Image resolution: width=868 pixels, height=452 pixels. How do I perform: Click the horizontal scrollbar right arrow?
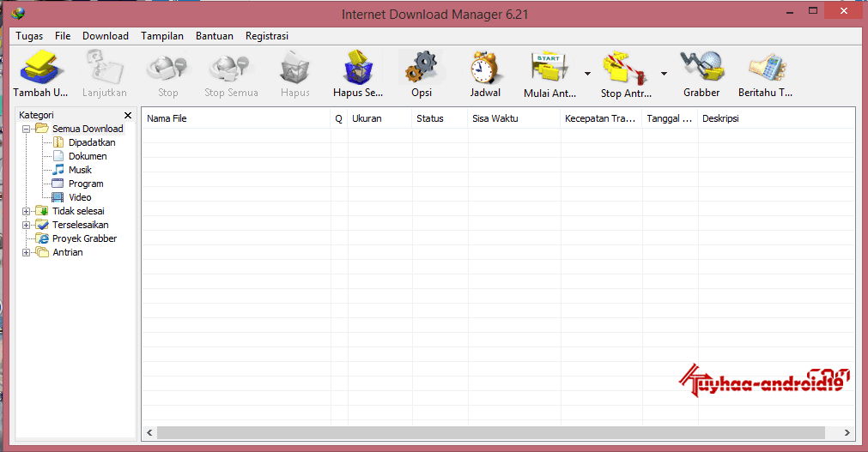tap(847, 432)
